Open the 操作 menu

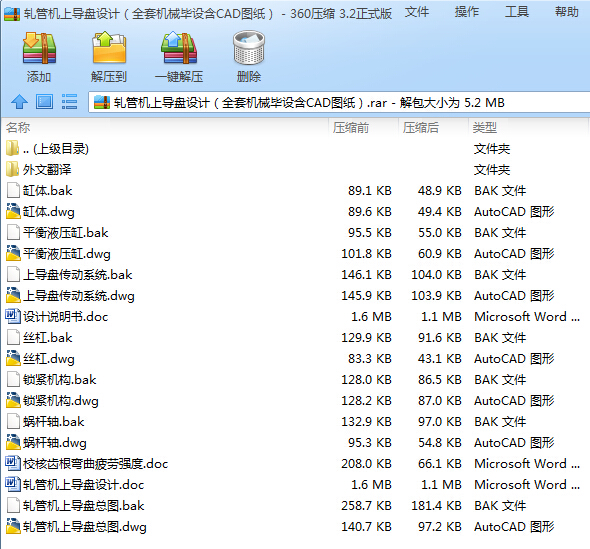(467, 12)
